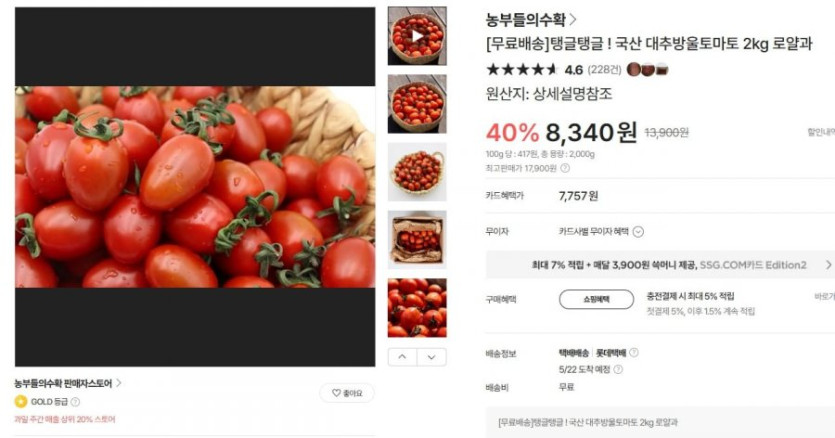Screen dimensions: 835x438
Task: Open the 228건 review count
Action: click(x=604, y=70)
